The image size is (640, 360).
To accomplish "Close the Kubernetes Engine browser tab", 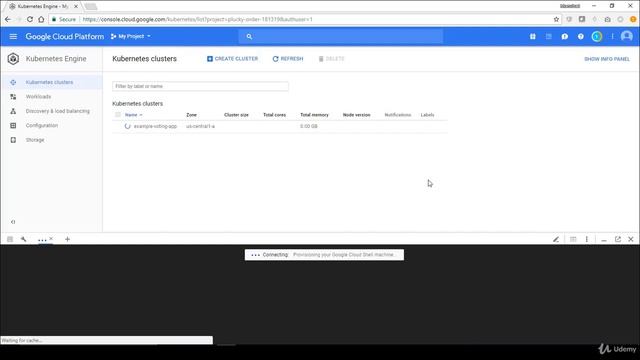I will [x=76, y=7].
